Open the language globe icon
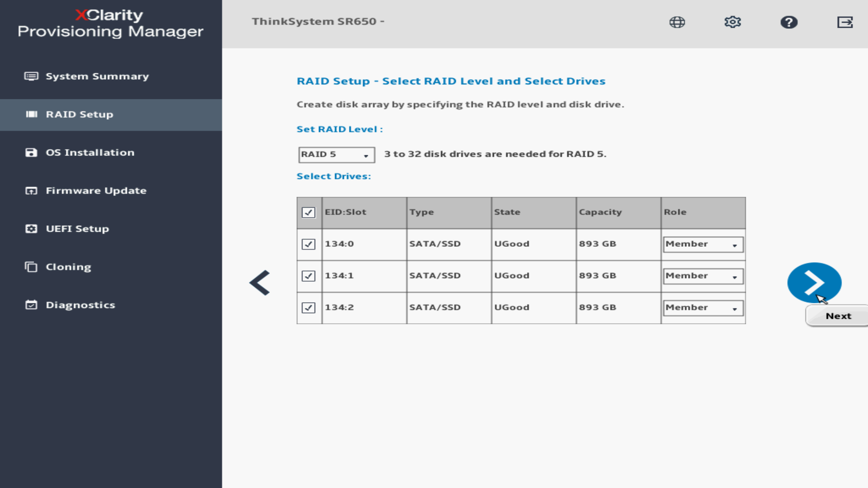 (677, 22)
